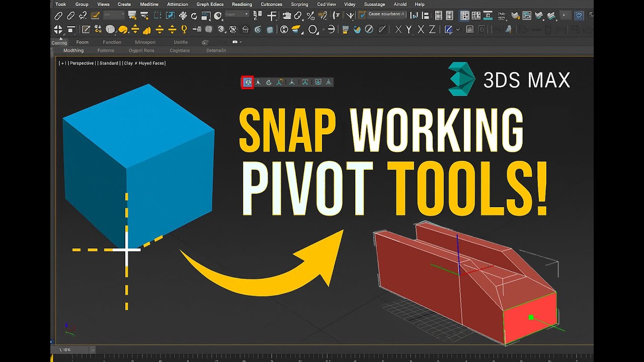The height and width of the screenshot is (362, 644).
Task: Click the empty circle icon
Action: (x=312, y=29)
